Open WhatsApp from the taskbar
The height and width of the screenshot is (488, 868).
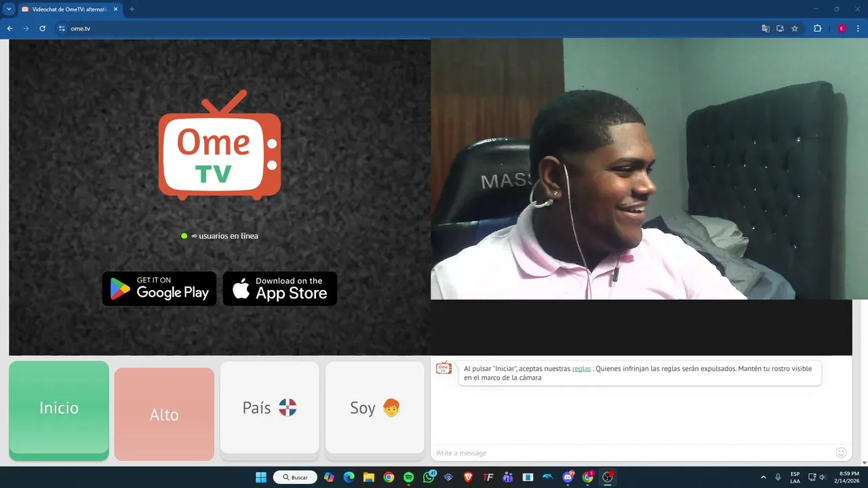point(429,477)
